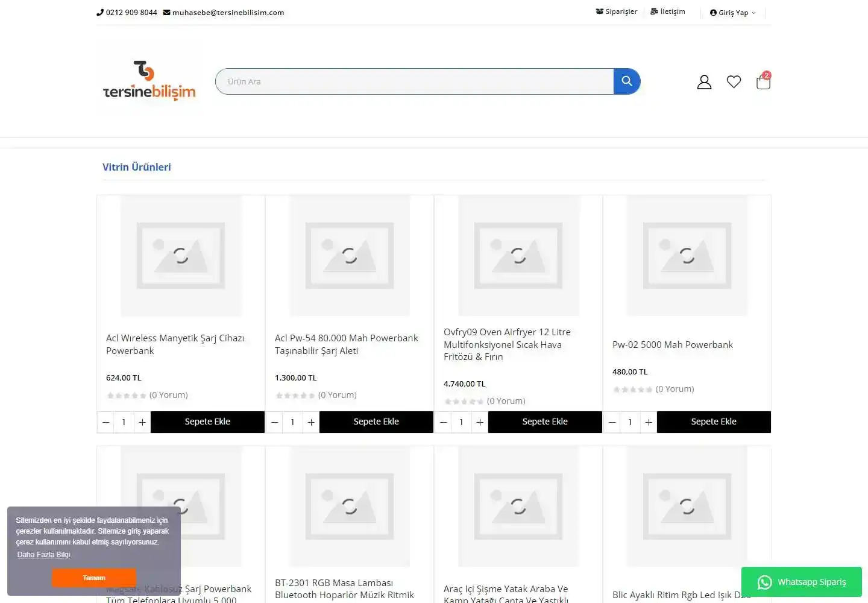This screenshot has width=868, height=603.
Task: Increase quantity for Acl Pw-54 Powerbank
Action: pos(311,422)
